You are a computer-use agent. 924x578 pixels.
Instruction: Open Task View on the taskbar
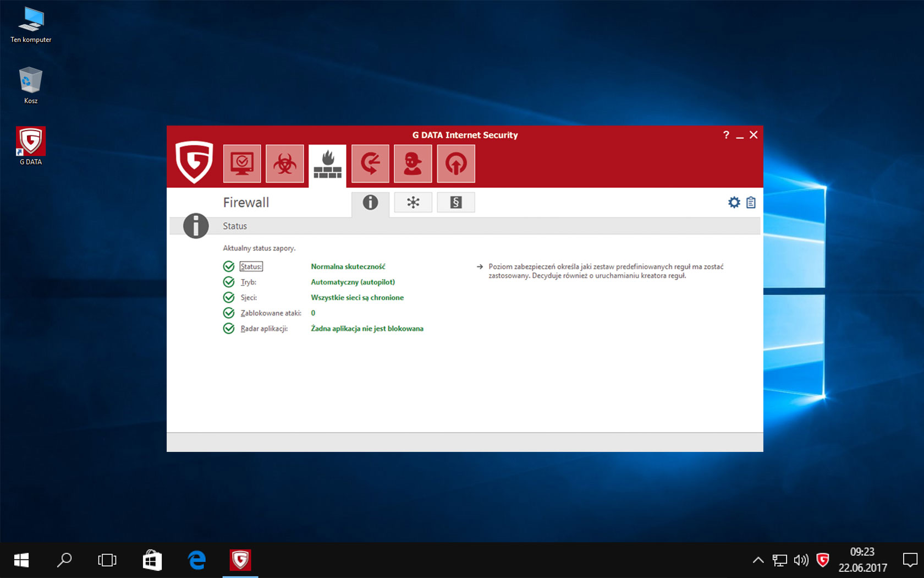click(107, 560)
